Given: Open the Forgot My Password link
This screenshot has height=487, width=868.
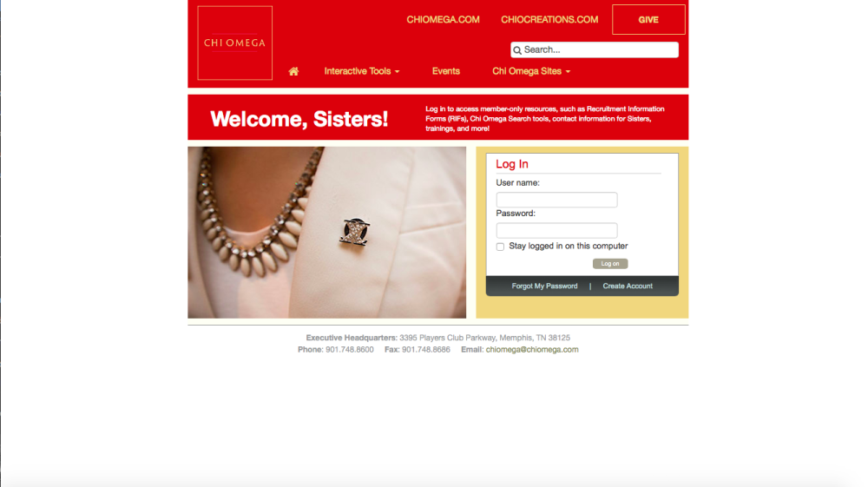Looking at the screenshot, I should pos(544,286).
